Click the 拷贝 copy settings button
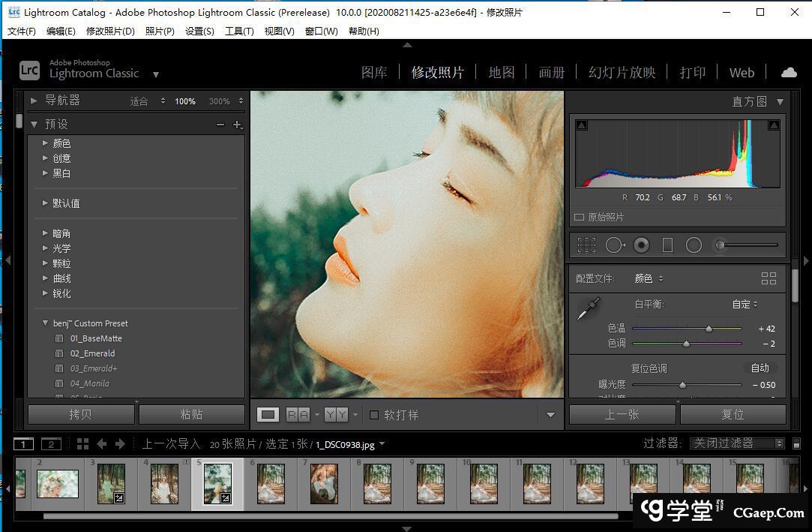 80,414
